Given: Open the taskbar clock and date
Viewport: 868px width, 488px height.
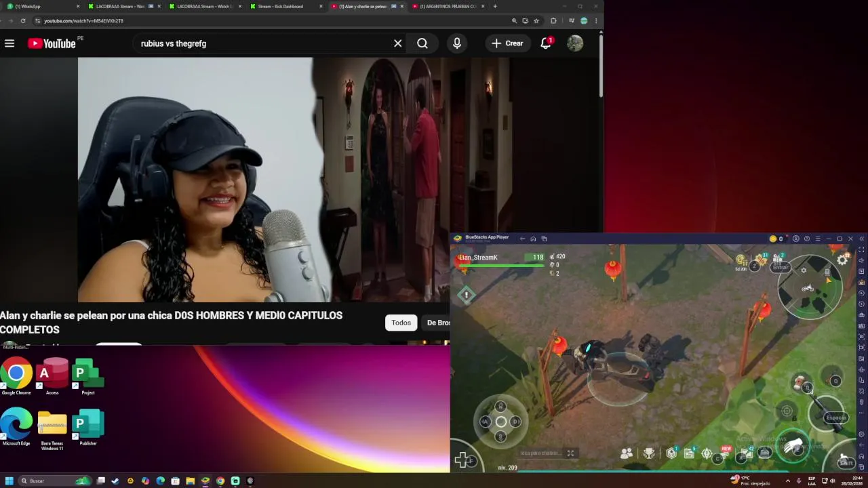Looking at the screenshot, I should pos(853,481).
